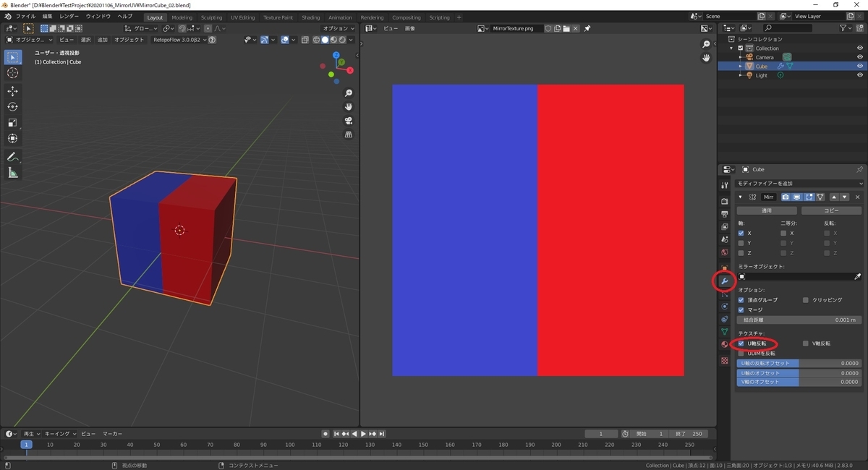
Task: Open Object Data properties green triangle tab
Action: coord(725,332)
